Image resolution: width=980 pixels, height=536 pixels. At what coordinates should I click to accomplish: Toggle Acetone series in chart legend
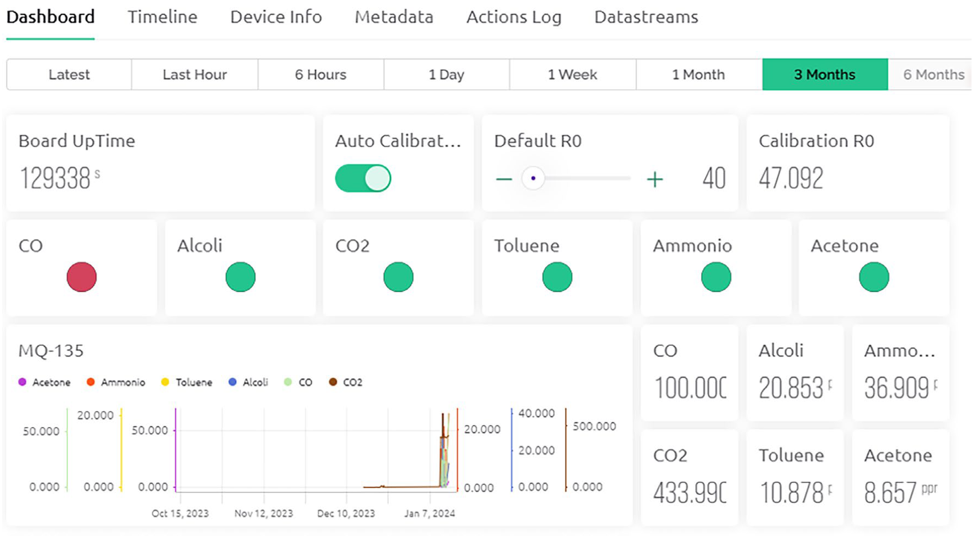pyautogui.click(x=45, y=382)
